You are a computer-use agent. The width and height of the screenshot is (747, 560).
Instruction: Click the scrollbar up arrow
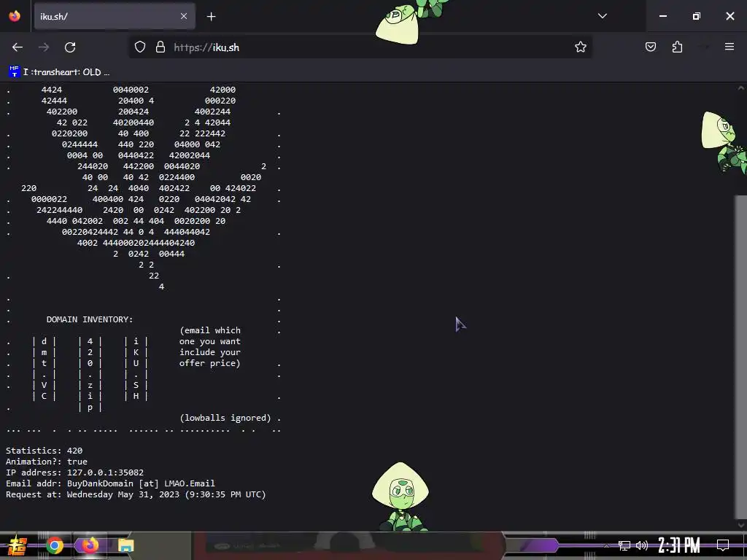click(x=741, y=88)
